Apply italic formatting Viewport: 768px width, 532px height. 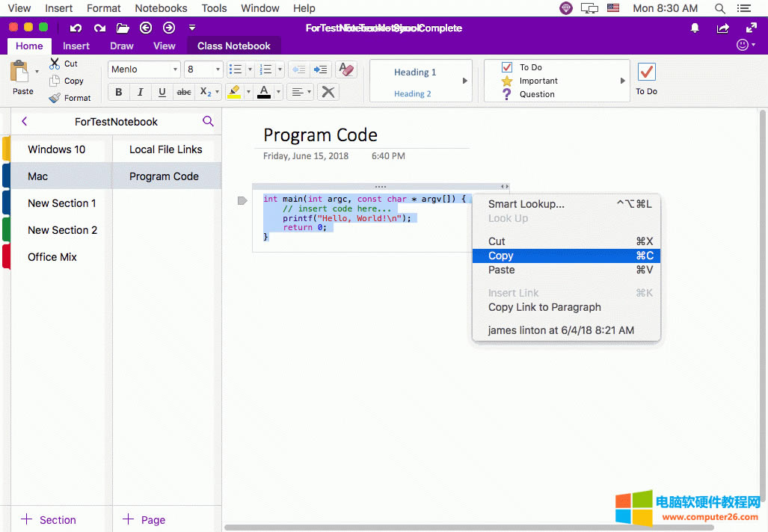pyautogui.click(x=140, y=92)
